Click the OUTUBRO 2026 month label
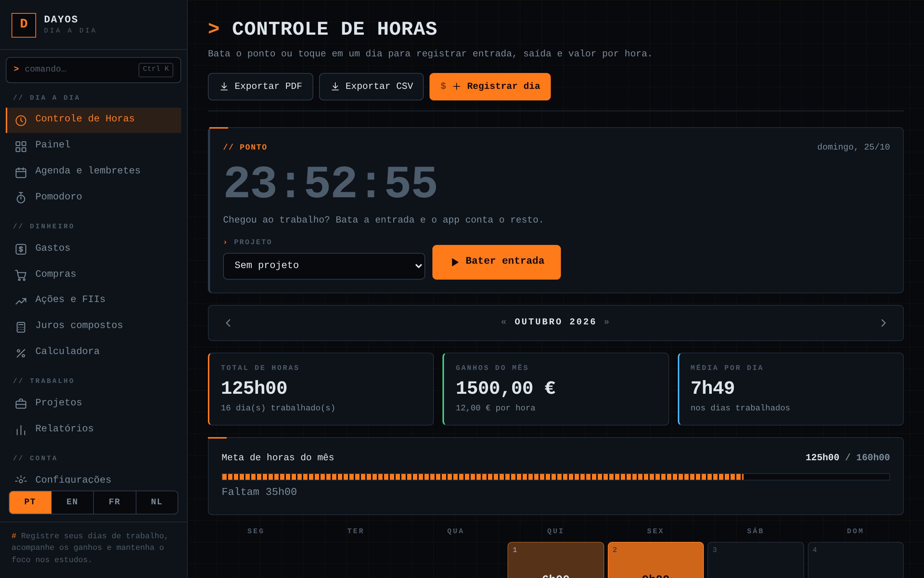 click(555, 322)
